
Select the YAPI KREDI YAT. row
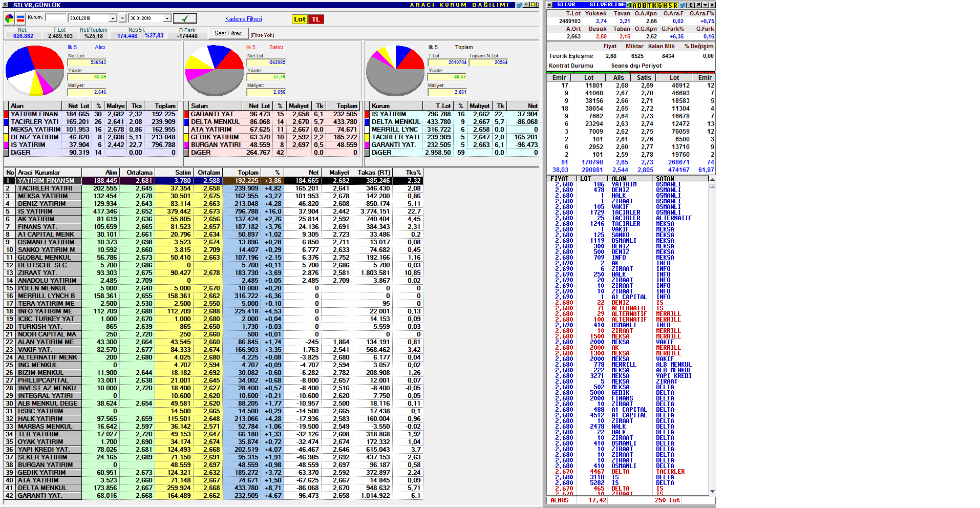pyautogui.click(x=213, y=450)
